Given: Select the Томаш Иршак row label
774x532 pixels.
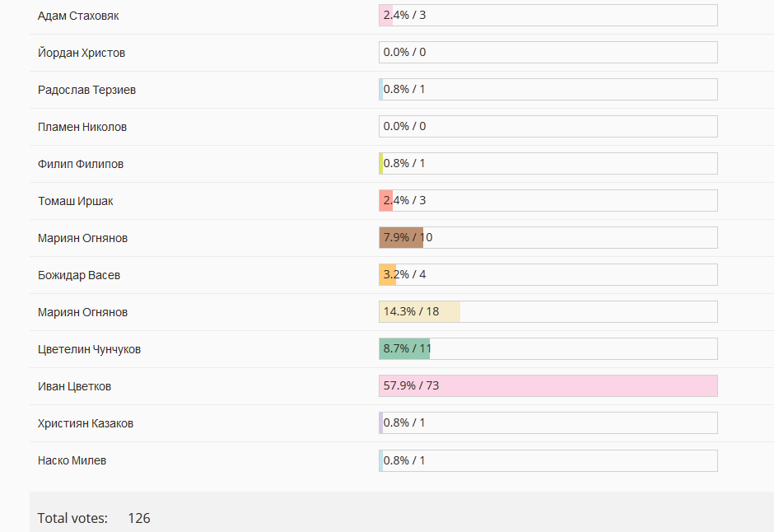Looking at the screenshot, I should pyautogui.click(x=76, y=201).
